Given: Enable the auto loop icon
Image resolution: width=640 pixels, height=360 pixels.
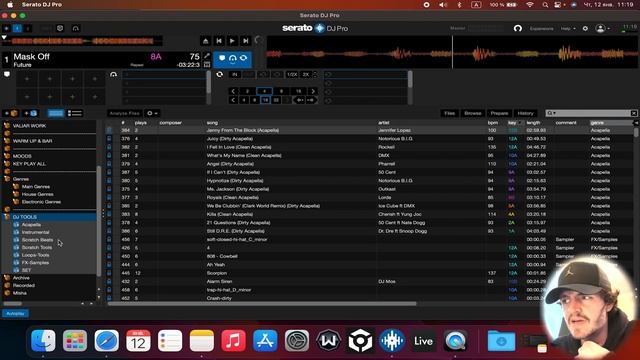Looking at the screenshot, I should tap(220, 74).
